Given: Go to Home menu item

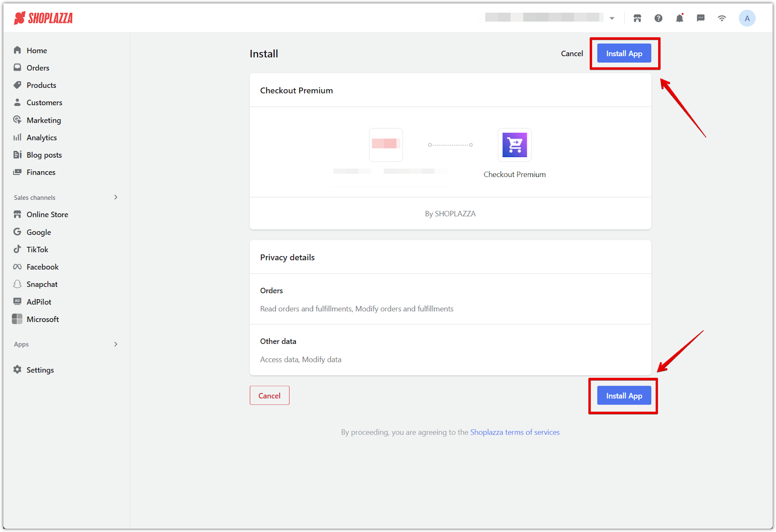Looking at the screenshot, I should (x=37, y=50).
